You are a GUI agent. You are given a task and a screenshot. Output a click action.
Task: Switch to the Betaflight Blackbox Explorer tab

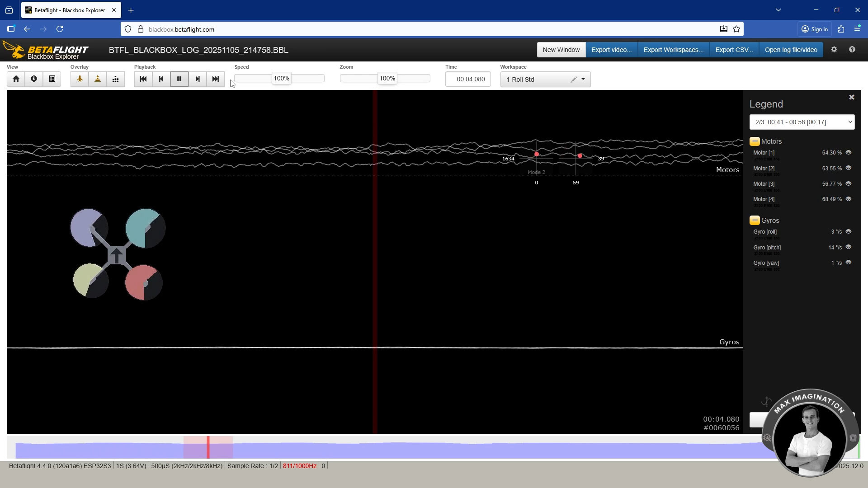click(68, 10)
